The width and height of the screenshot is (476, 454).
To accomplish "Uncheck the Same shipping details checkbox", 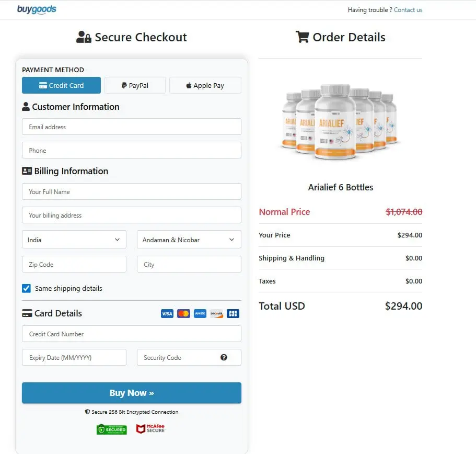I will coord(26,288).
